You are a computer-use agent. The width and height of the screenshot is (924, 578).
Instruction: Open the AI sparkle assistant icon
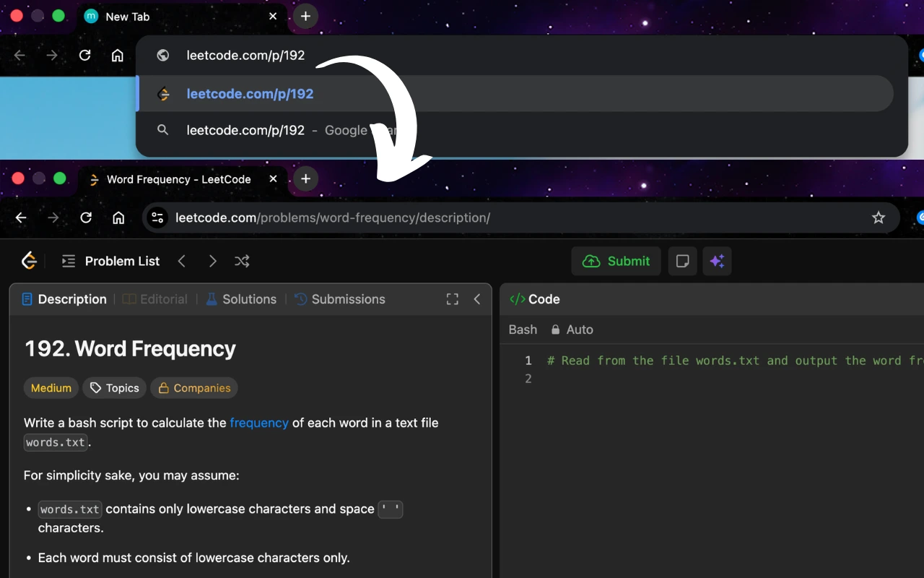(x=717, y=261)
